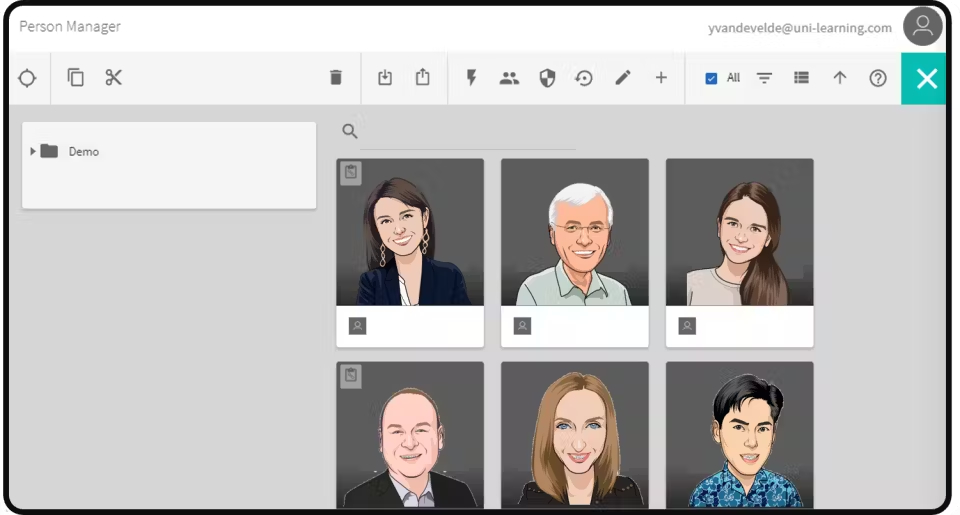Viewport: 960px width, 515px height.
Task: Select the white-haired man with glasses card
Action: (574, 253)
